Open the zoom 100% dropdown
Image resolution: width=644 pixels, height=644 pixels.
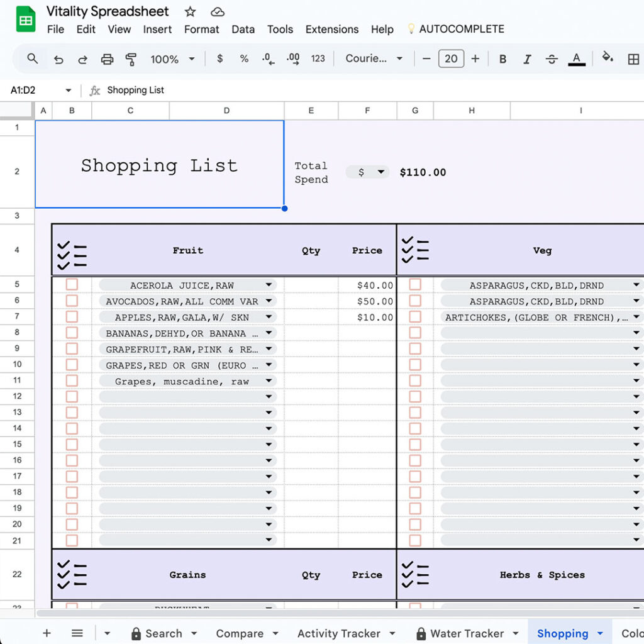click(x=172, y=59)
